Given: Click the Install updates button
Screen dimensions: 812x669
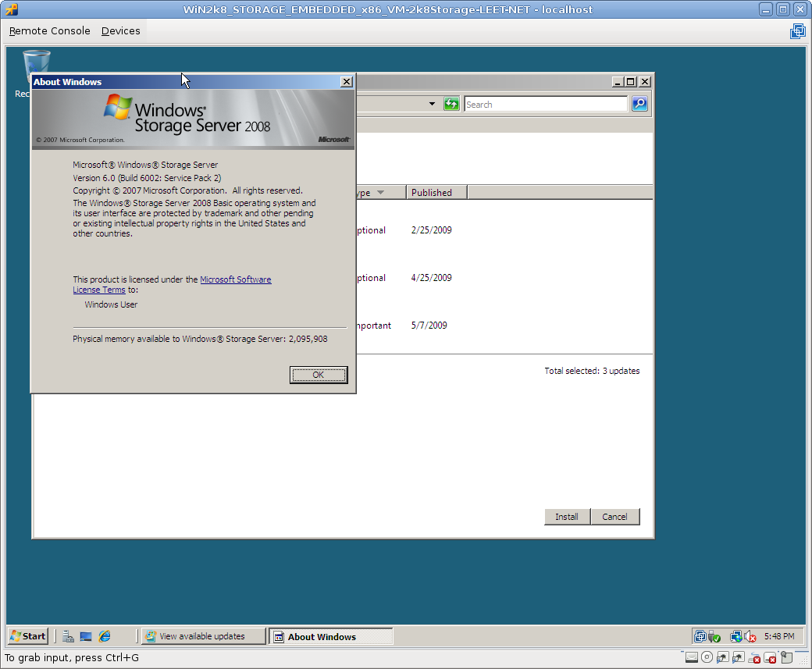Looking at the screenshot, I should 567,517.
